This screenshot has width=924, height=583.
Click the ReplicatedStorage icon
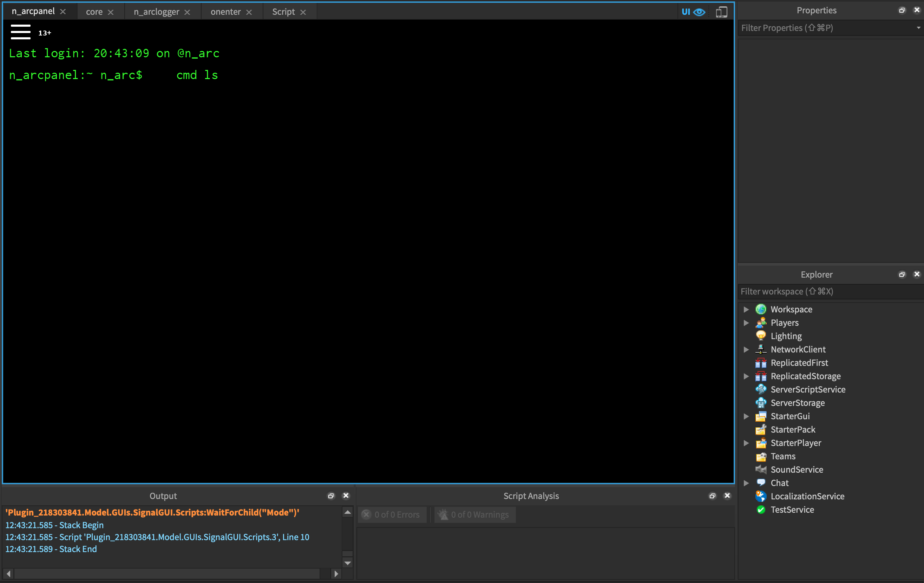point(761,376)
